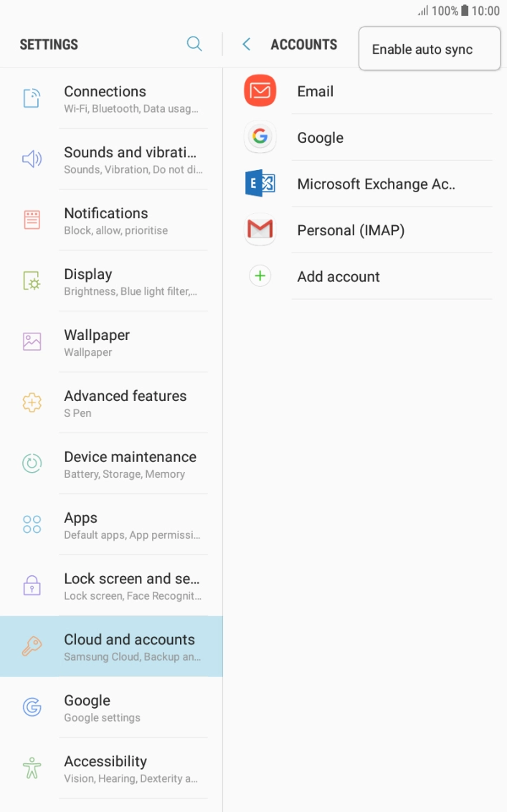This screenshot has width=507, height=812.
Task: Open Google settings entry in sidebar
Action: pos(111,707)
